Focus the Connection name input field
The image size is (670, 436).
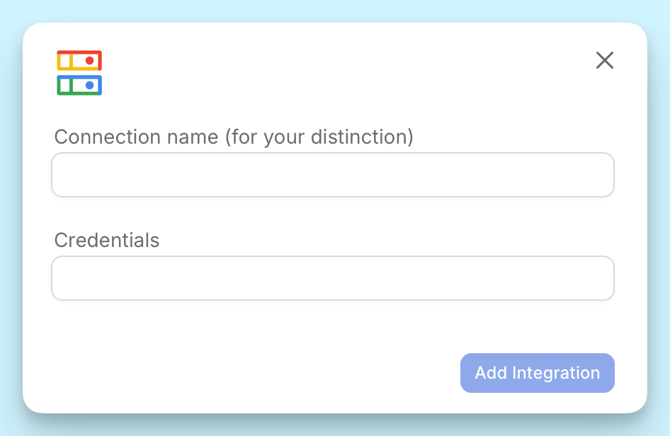[x=332, y=175]
